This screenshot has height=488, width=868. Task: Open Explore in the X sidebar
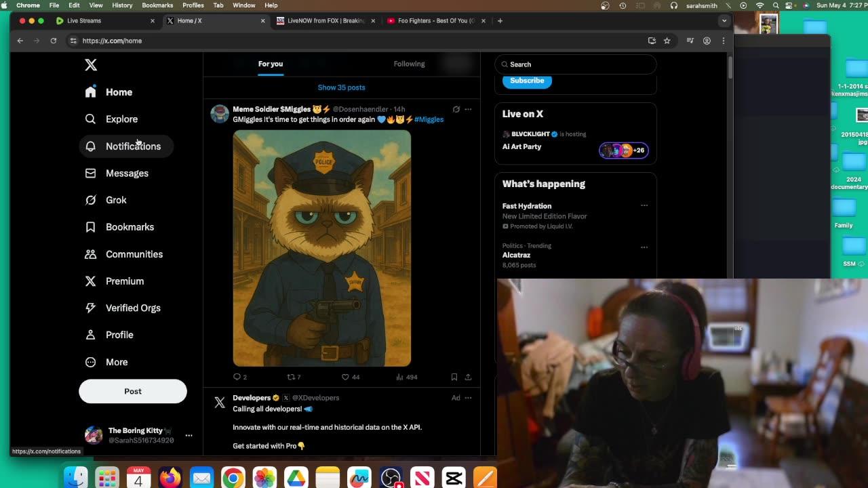tap(112, 119)
